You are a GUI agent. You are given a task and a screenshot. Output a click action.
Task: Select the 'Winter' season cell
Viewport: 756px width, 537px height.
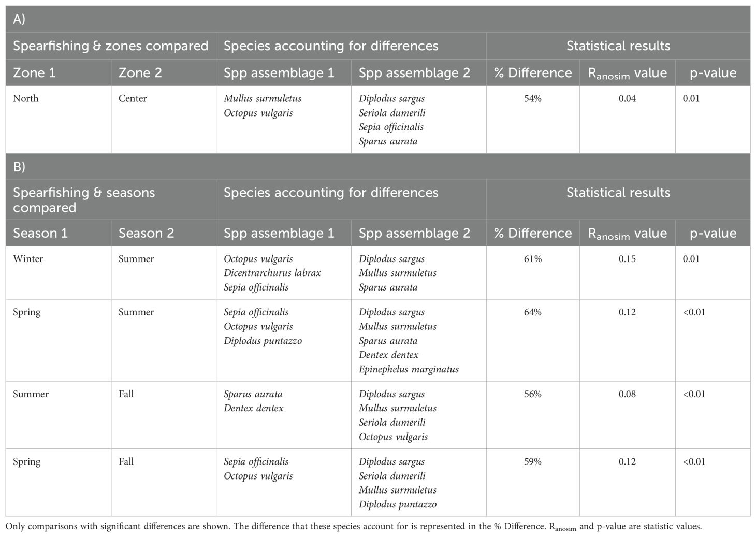pos(28,259)
